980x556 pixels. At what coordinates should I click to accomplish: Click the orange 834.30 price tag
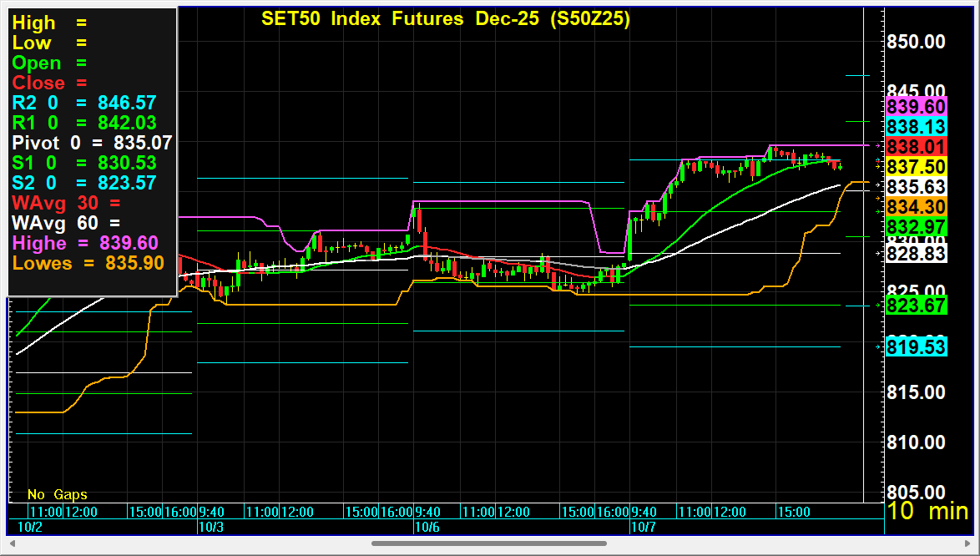916,207
